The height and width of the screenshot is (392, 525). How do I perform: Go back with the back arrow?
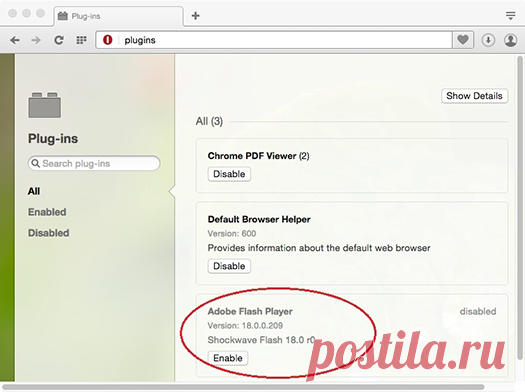15,40
